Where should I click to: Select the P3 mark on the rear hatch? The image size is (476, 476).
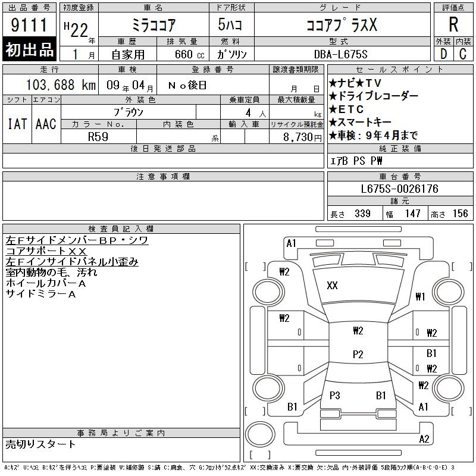335,396
